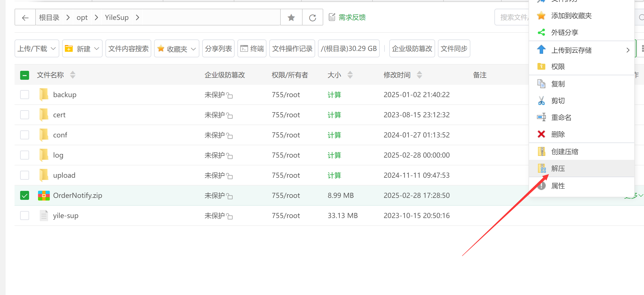The width and height of the screenshot is (644, 295).
Task: Click the 终端 terminal button
Action: click(252, 49)
